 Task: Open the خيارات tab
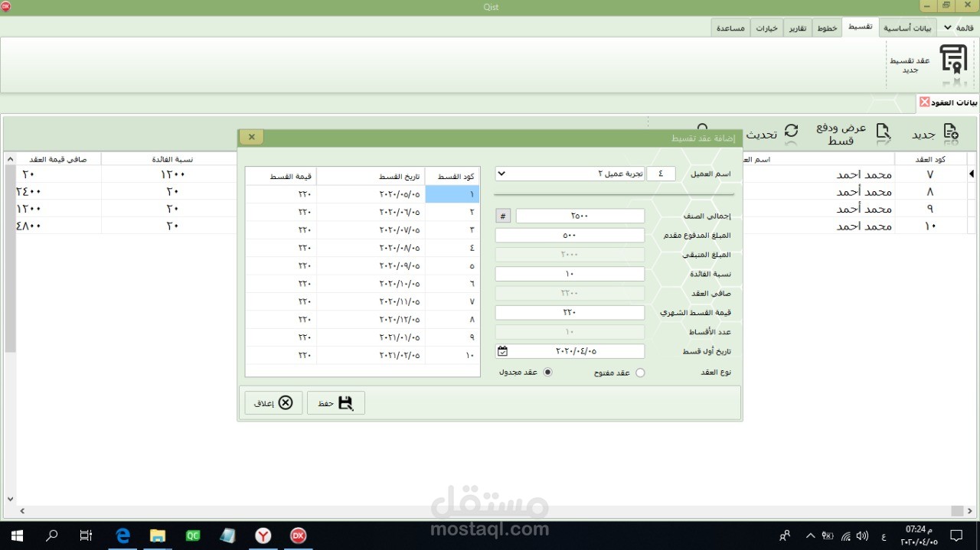(x=767, y=28)
